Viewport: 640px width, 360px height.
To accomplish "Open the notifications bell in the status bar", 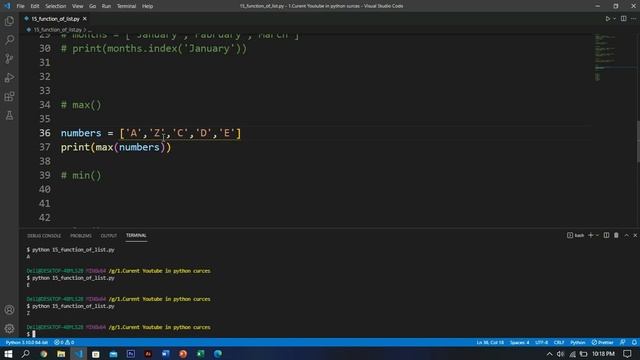I will tap(634, 342).
